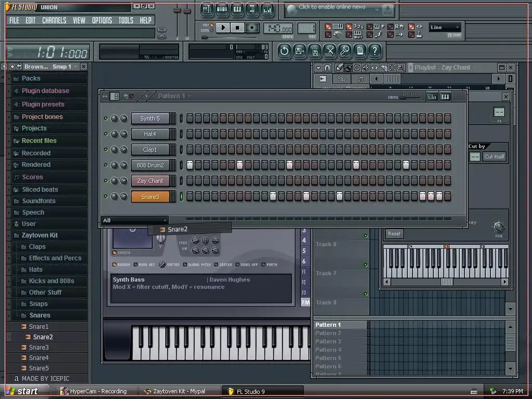This screenshot has height=399, width=532.
Task: Open the Browser view toolbar button
Action: pyautogui.click(x=252, y=9)
